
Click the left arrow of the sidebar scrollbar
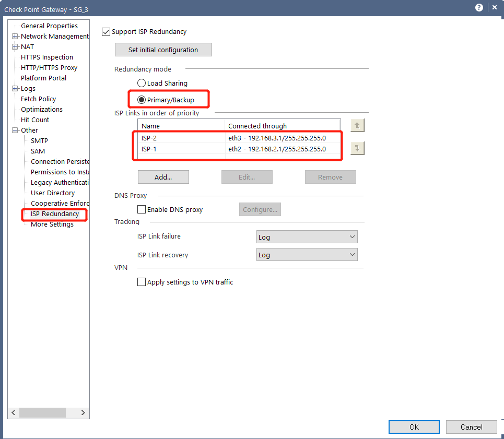click(x=13, y=412)
